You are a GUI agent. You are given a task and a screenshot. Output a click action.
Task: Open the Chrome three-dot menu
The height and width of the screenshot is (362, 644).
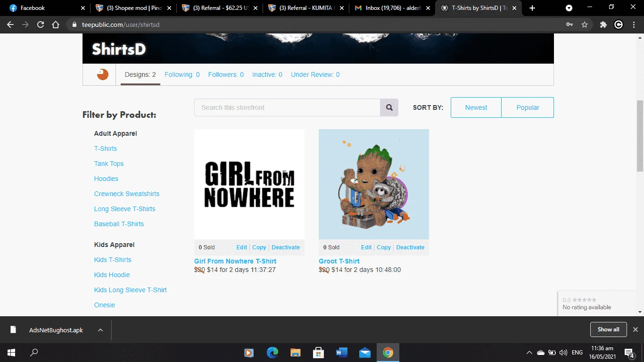coord(634,25)
